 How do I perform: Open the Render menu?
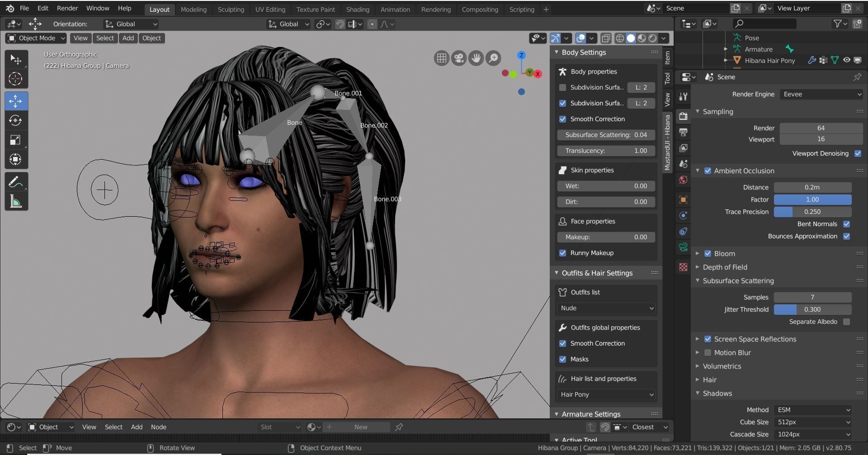coord(67,8)
